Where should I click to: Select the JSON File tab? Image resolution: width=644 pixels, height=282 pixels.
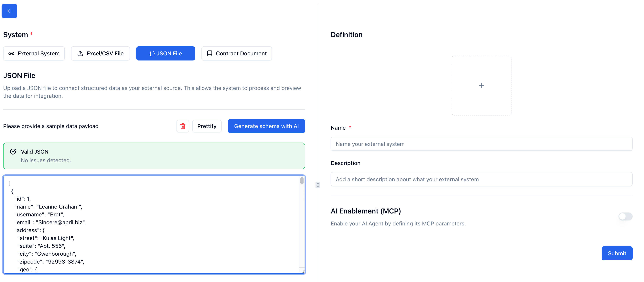[x=166, y=53]
